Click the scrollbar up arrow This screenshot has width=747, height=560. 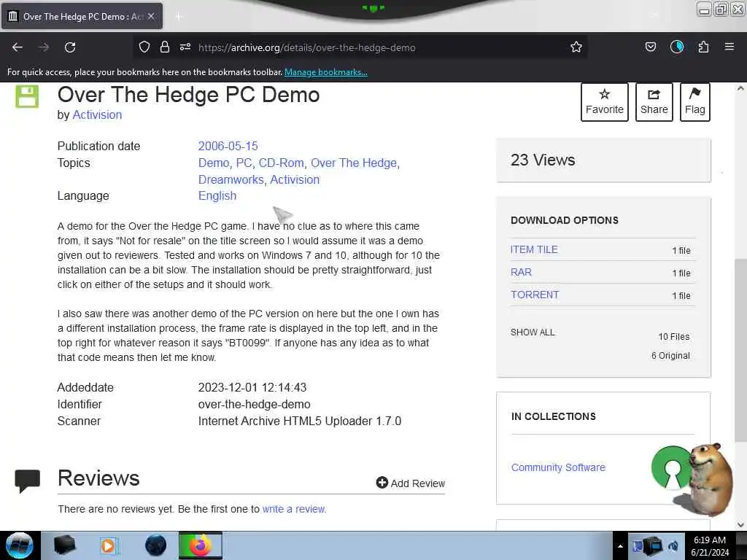pos(740,88)
